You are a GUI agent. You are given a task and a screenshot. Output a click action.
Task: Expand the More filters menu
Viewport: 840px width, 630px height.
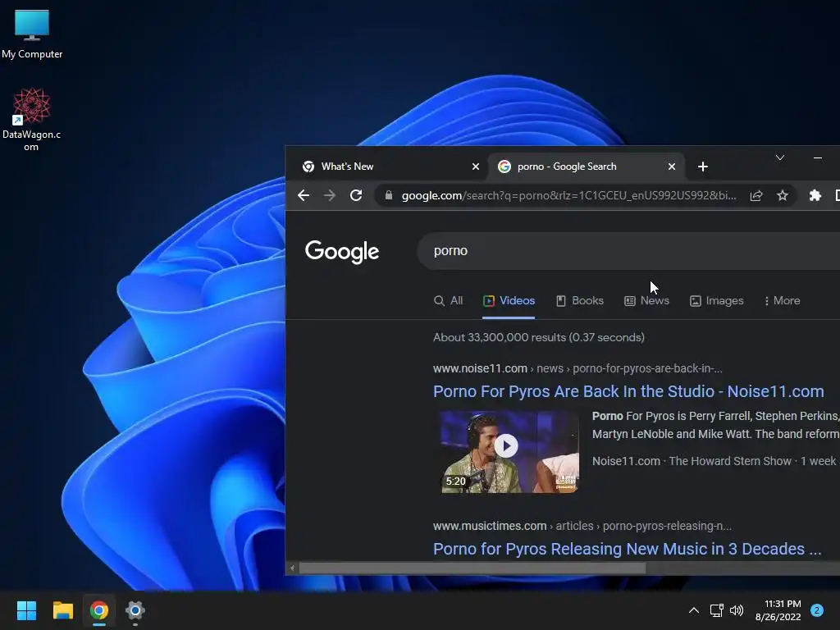(782, 300)
